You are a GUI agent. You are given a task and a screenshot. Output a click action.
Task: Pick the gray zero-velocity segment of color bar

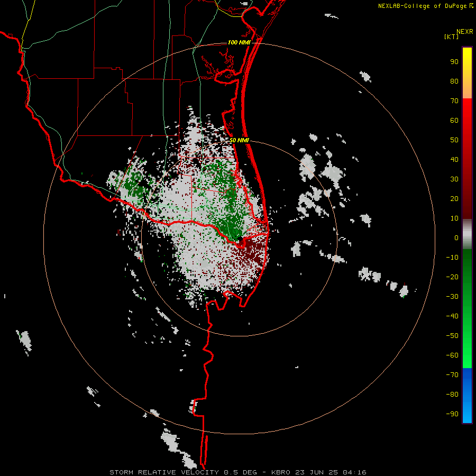tap(467, 234)
